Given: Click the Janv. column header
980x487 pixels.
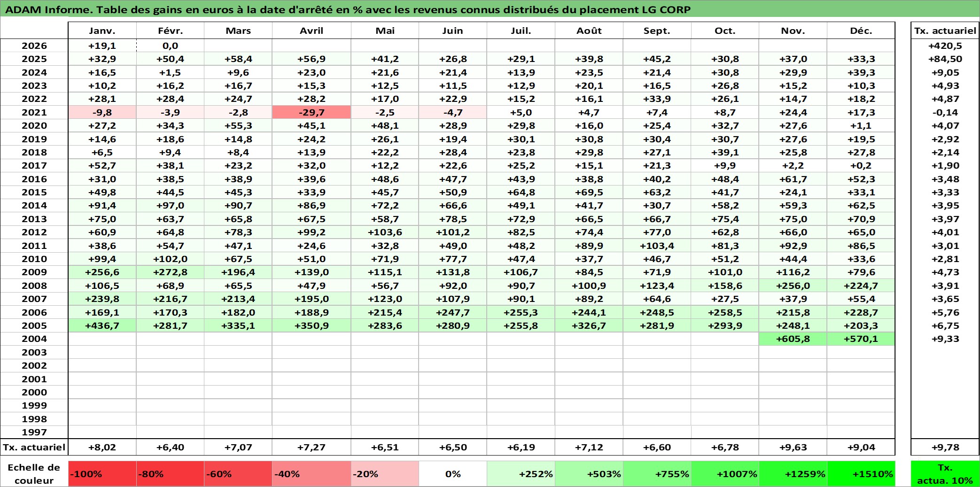Looking at the screenshot, I should coord(102,31).
